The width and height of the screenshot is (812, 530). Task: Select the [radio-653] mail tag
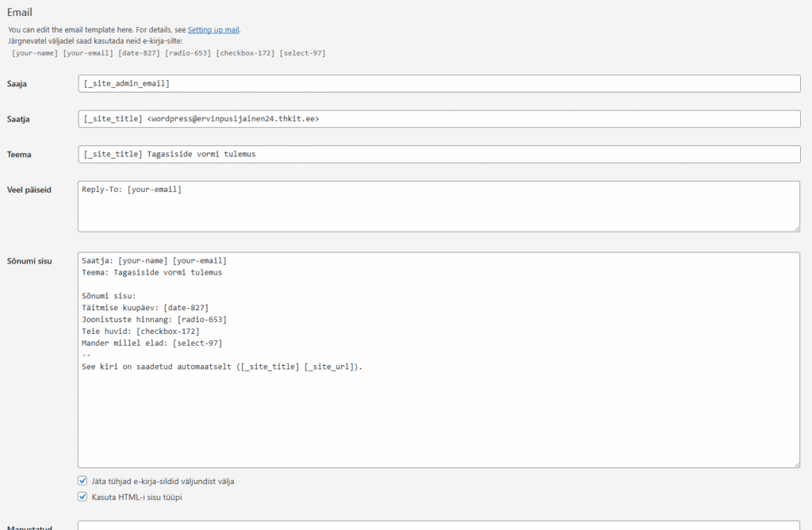(190, 53)
